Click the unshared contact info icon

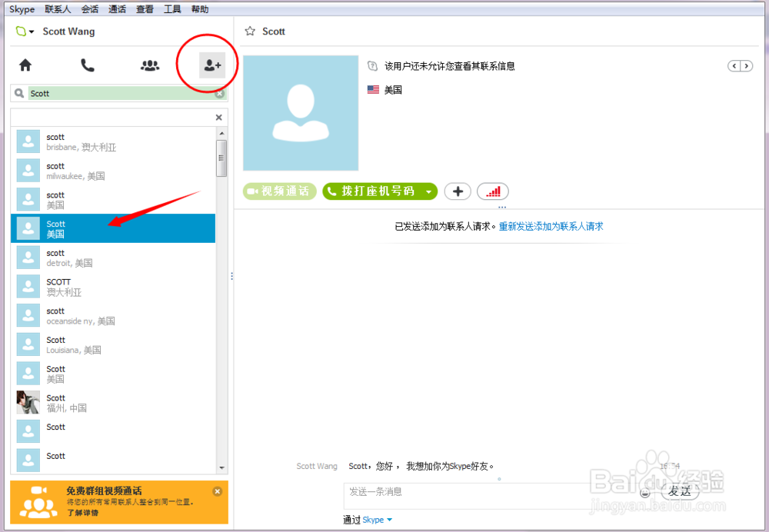373,65
